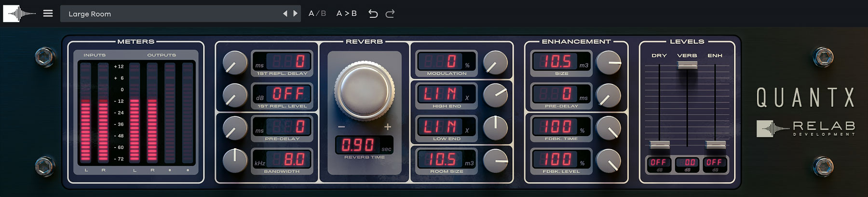Copy A to B settings
Image resolution: width=868 pixels, height=197 pixels.
(x=347, y=14)
